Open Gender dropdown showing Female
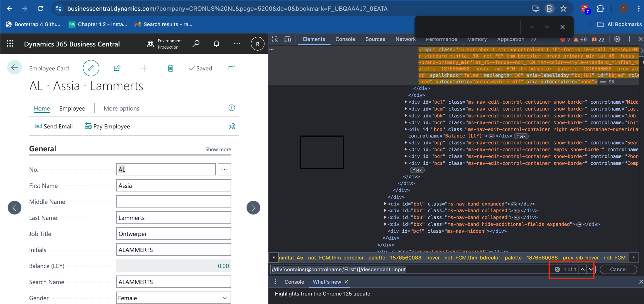This screenshot has width=644, height=304. click(174, 298)
